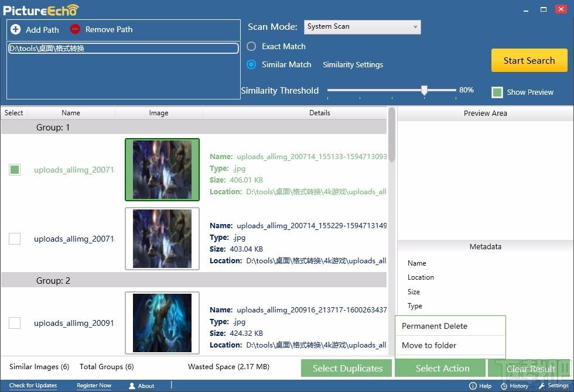Uncheck the first selected image in Group 1
The image size is (574, 392).
pyautogui.click(x=15, y=170)
